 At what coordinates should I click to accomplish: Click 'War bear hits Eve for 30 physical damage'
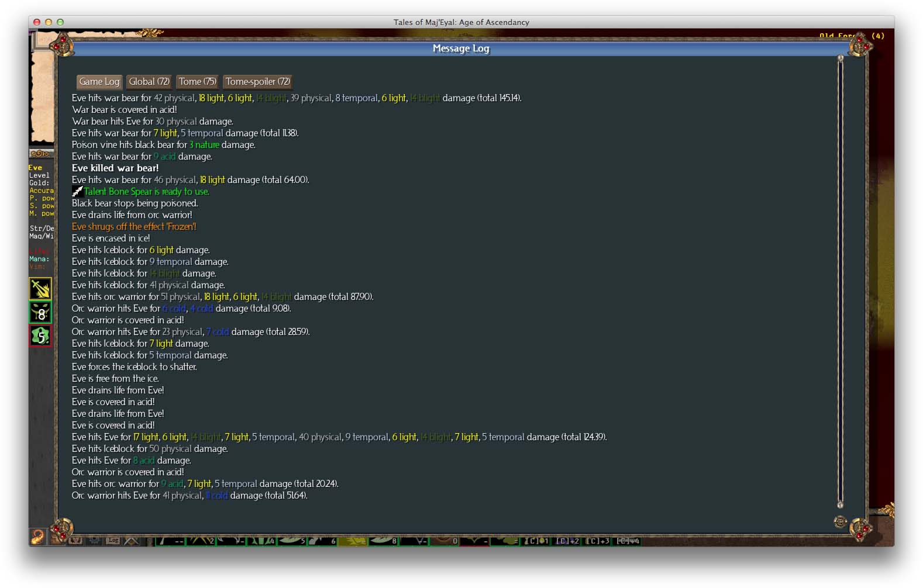click(153, 122)
